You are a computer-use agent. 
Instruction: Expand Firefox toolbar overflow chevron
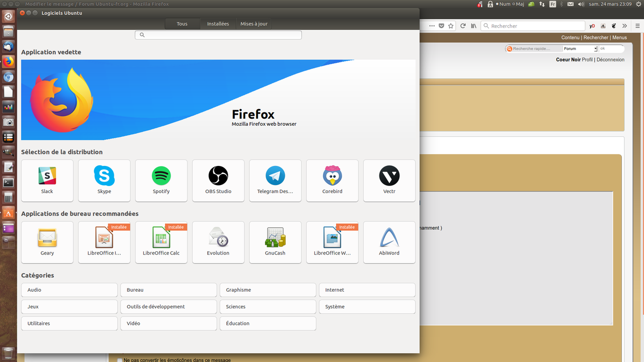pyautogui.click(x=624, y=26)
